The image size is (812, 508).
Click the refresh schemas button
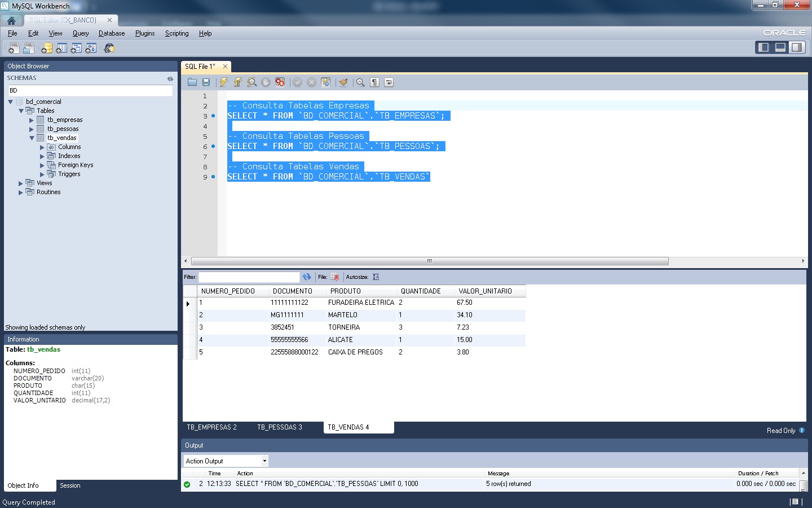170,78
